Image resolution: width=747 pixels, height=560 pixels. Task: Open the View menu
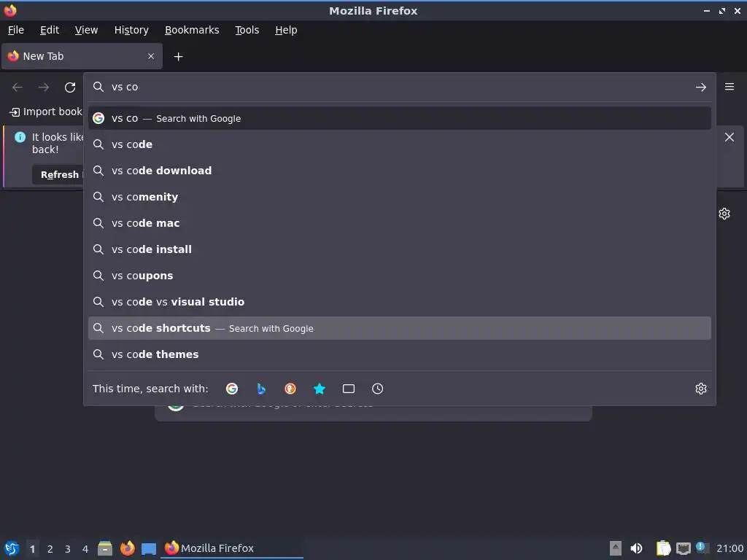pyautogui.click(x=86, y=30)
